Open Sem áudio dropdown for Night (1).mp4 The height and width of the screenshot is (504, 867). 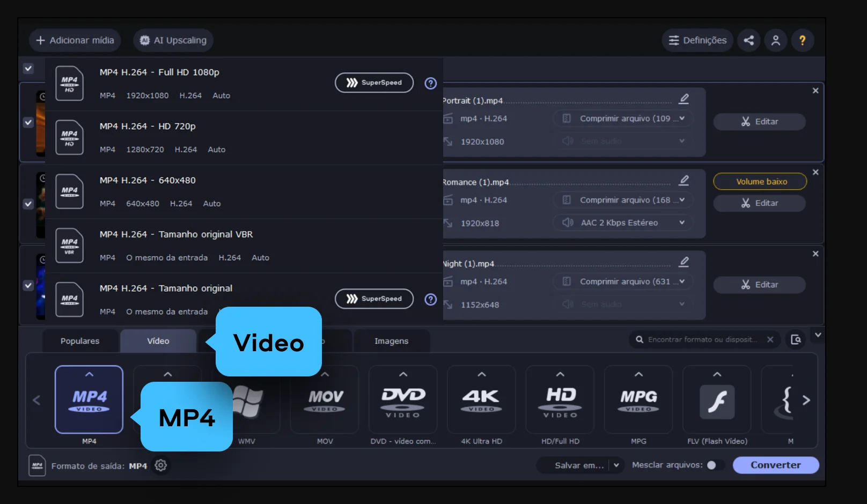coord(623,304)
